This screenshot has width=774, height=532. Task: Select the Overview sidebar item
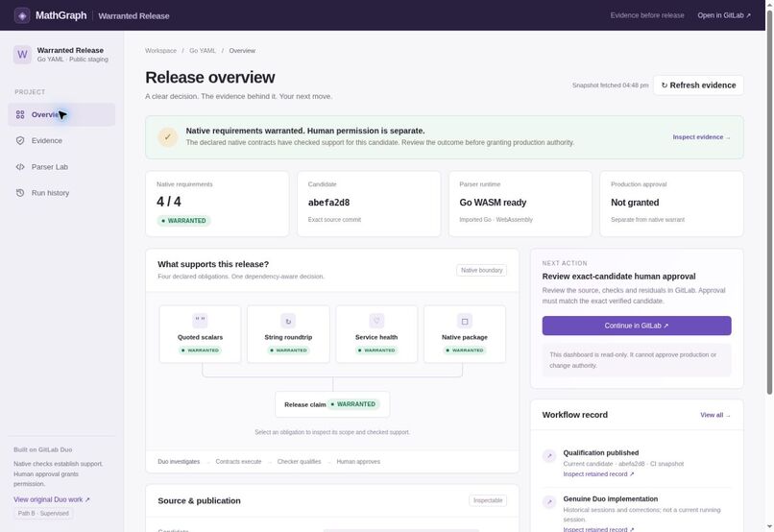pos(61,114)
